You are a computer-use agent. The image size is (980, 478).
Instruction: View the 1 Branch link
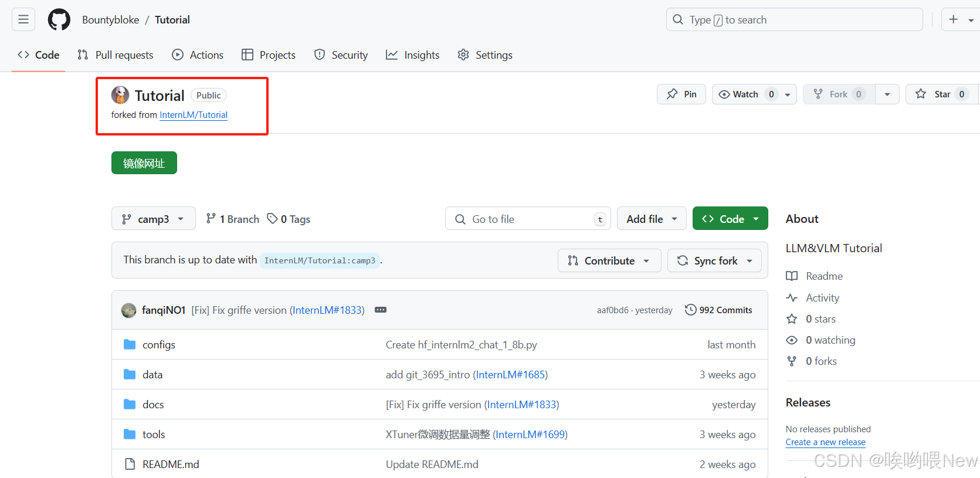(233, 219)
